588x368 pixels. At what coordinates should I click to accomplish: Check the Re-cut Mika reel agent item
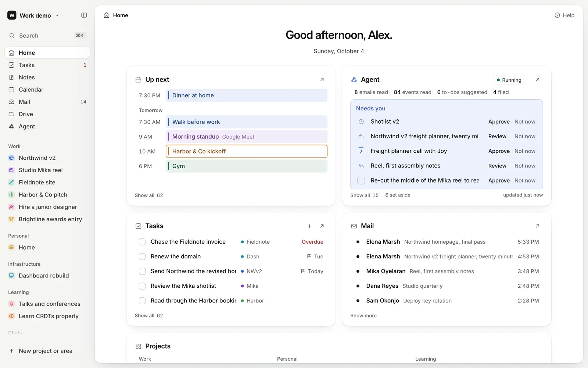[x=361, y=180]
